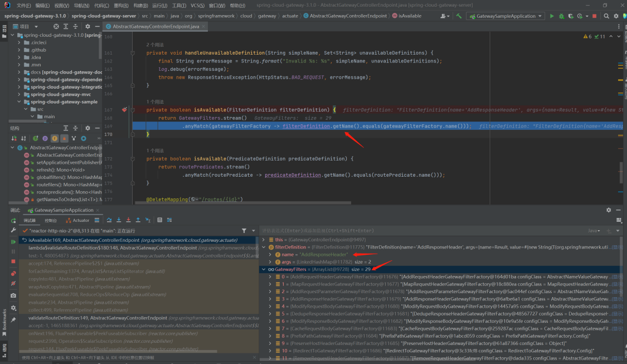
Task: Switch to the 控制台 console tab
Action: click(51, 220)
